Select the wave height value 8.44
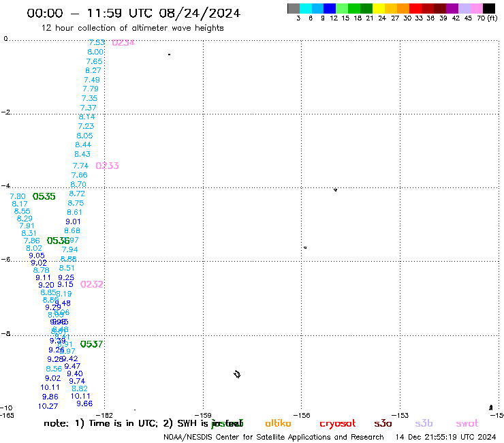This screenshot has height=443, width=504. [83, 144]
